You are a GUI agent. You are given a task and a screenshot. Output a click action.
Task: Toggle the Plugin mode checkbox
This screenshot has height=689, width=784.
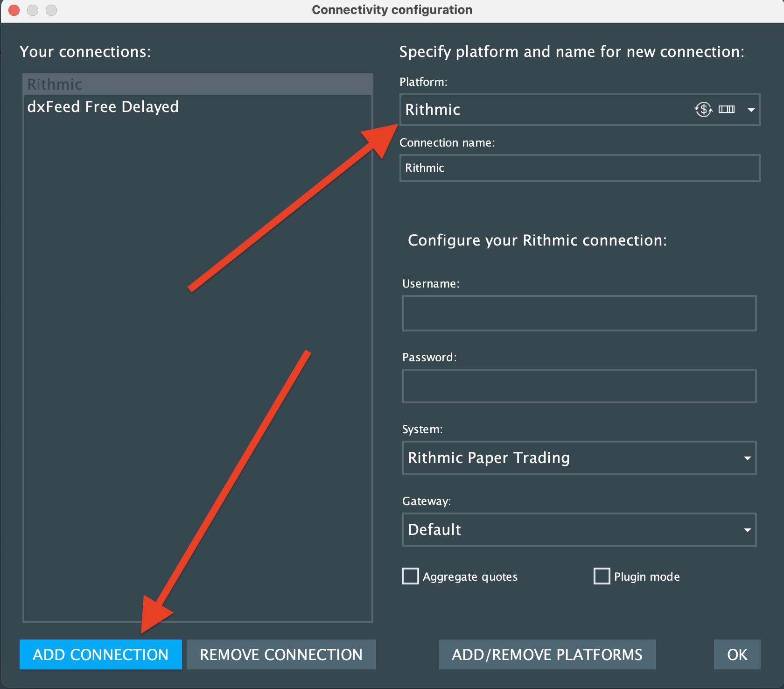click(x=602, y=576)
